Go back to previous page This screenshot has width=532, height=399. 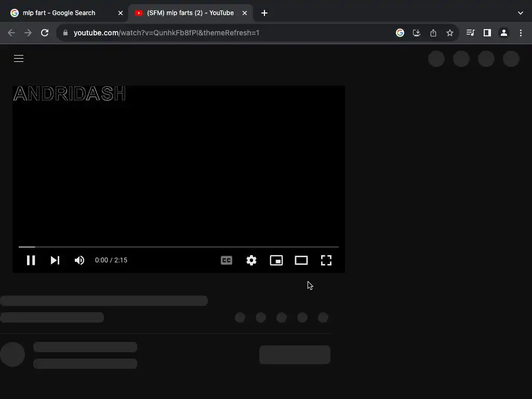tap(11, 33)
